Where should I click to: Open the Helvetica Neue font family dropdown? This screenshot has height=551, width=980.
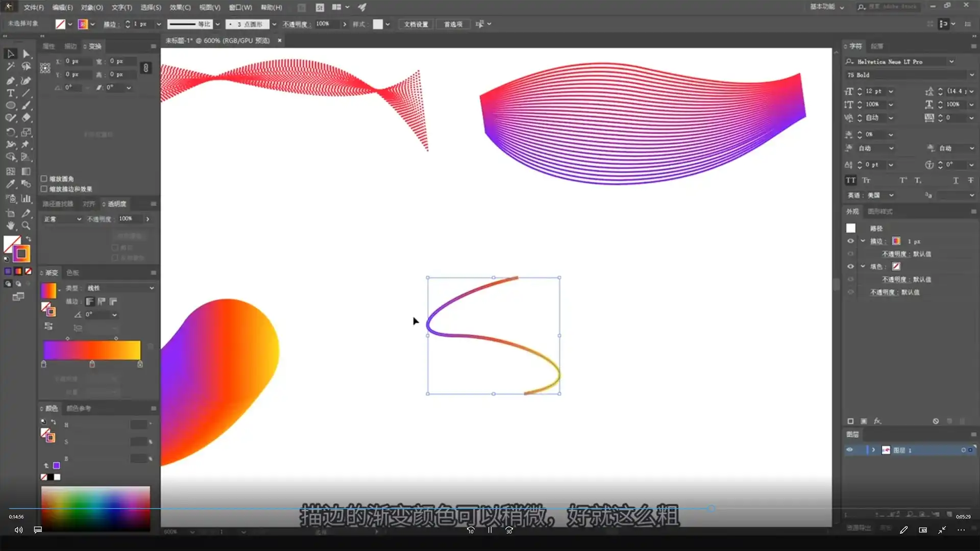951,62
